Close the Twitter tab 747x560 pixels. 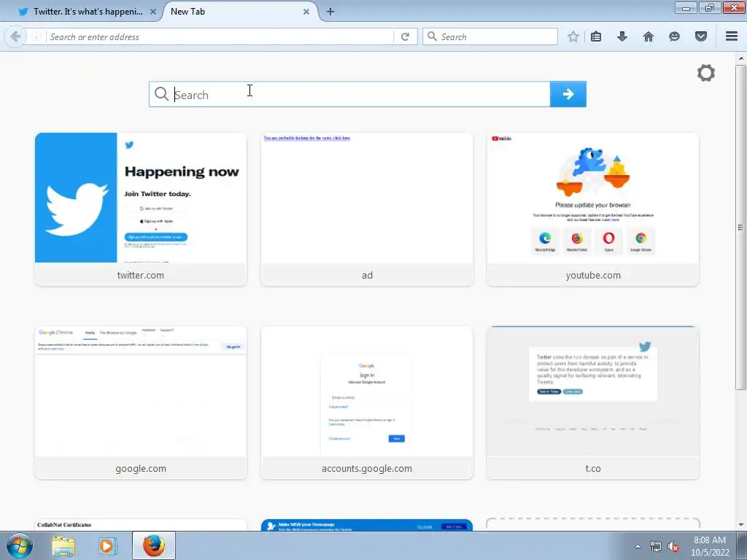(153, 12)
